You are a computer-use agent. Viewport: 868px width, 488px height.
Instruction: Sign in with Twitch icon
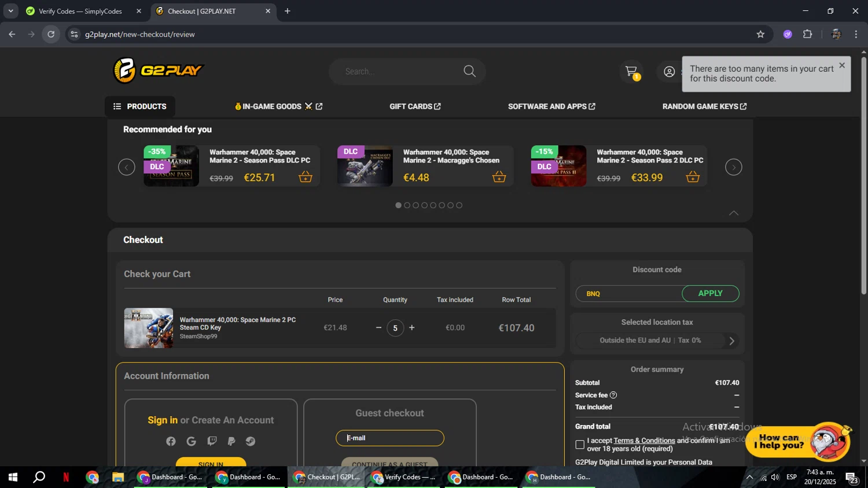coord(212,441)
